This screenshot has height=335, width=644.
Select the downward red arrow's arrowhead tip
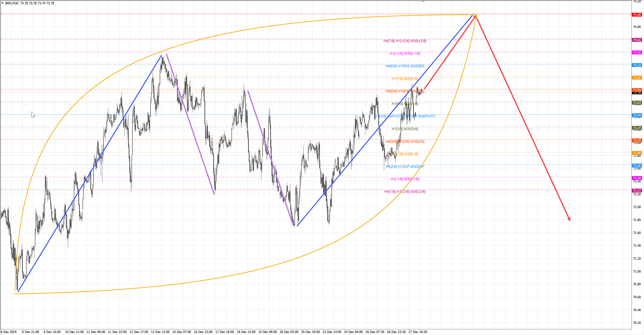570,220
